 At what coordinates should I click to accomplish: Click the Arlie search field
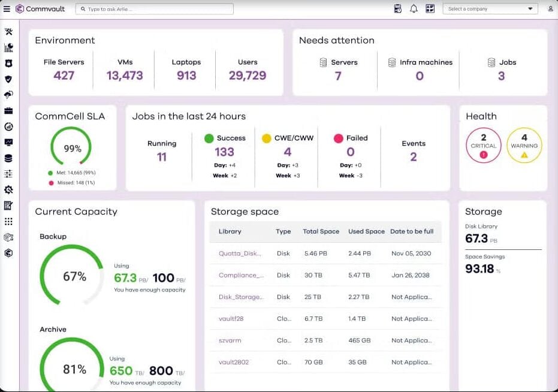(155, 9)
